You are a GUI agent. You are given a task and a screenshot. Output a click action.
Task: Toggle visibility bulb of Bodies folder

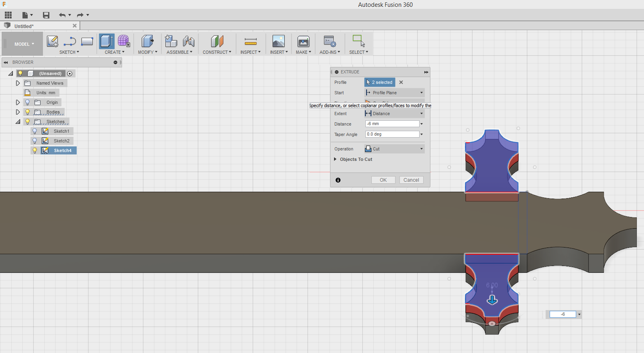27,112
